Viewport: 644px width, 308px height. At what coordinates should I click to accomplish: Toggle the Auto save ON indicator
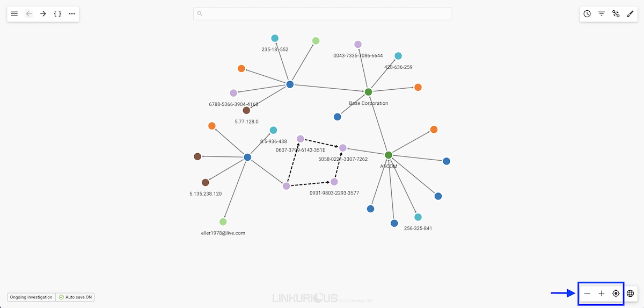[79, 297]
